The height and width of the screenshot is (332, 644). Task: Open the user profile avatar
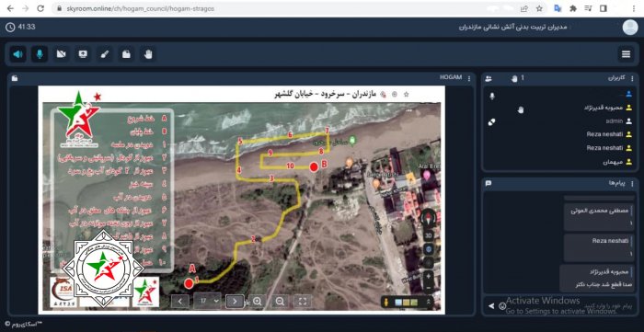pos(630,27)
